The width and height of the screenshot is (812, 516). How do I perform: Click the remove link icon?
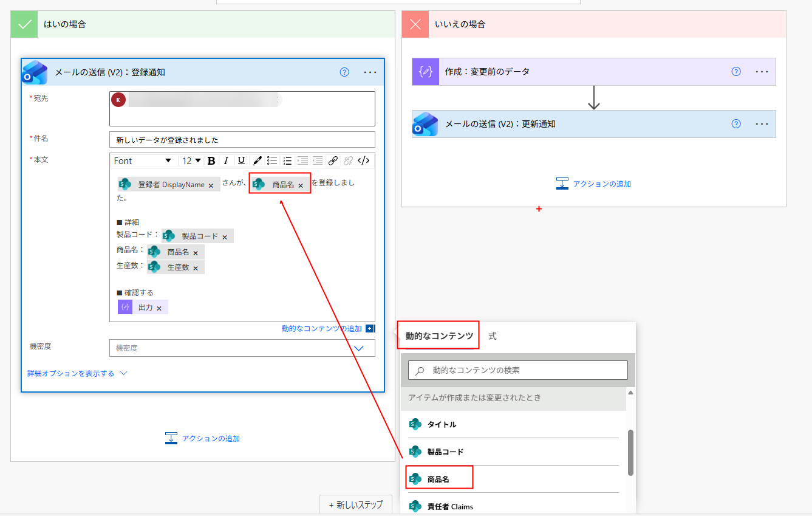tap(348, 161)
